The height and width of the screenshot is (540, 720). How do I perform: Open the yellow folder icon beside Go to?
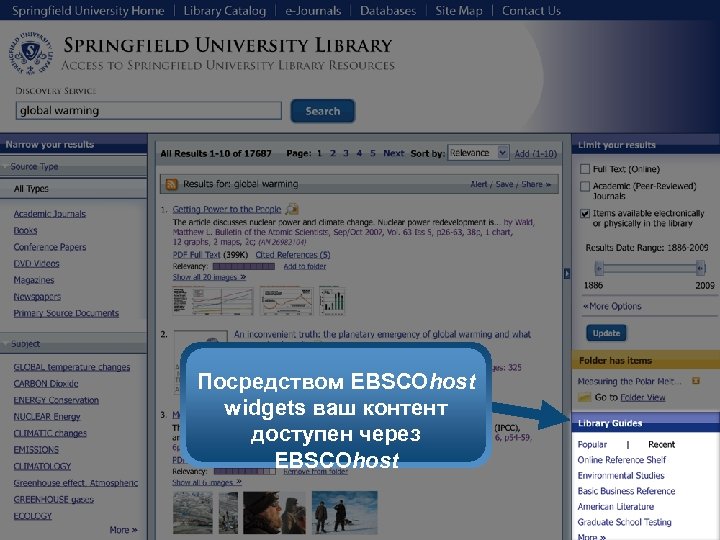point(584,397)
